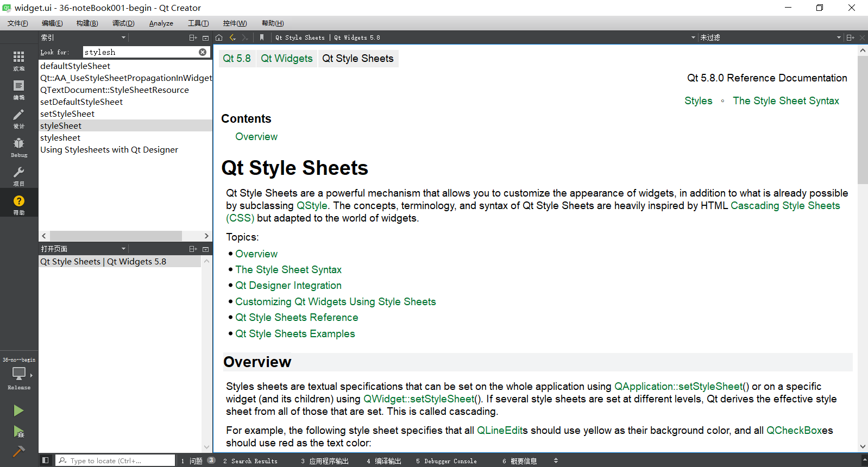
Task: Select Using Stylesheets with Qt Designer entry
Action: 109,150
